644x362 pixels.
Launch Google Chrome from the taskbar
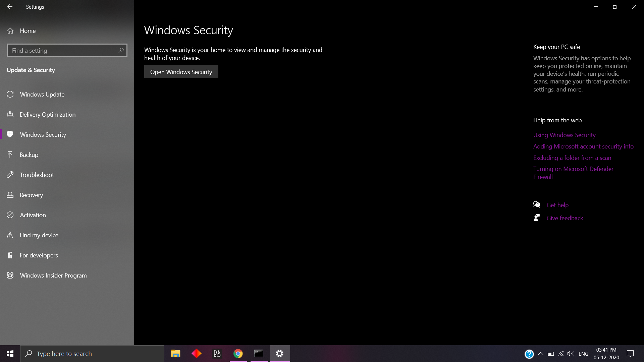click(238, 353)
